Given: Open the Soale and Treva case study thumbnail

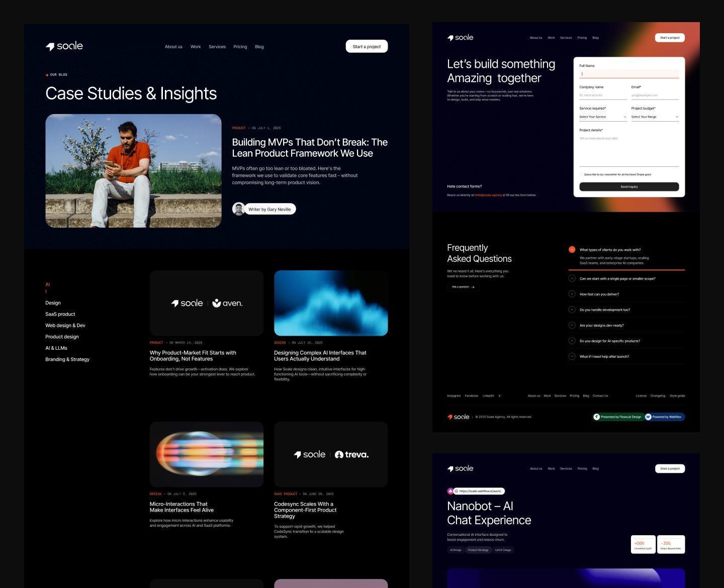Looking at the screenshot, I should click(331, 454).
